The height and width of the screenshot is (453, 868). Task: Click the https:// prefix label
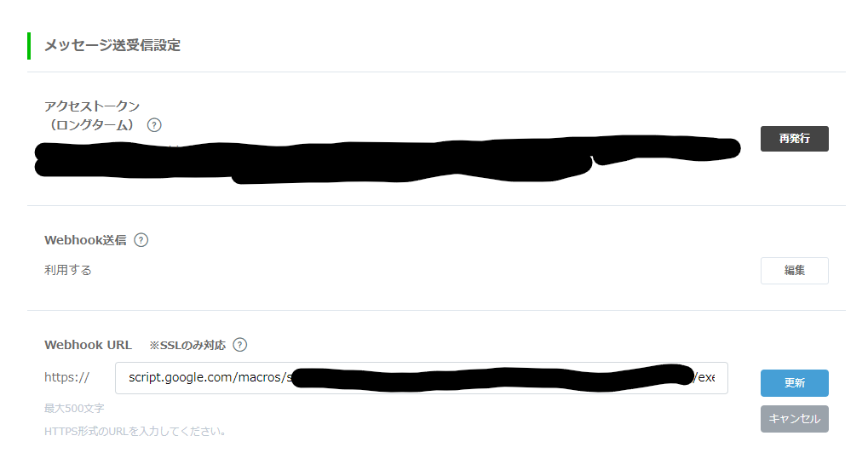[x=66, y=377]
